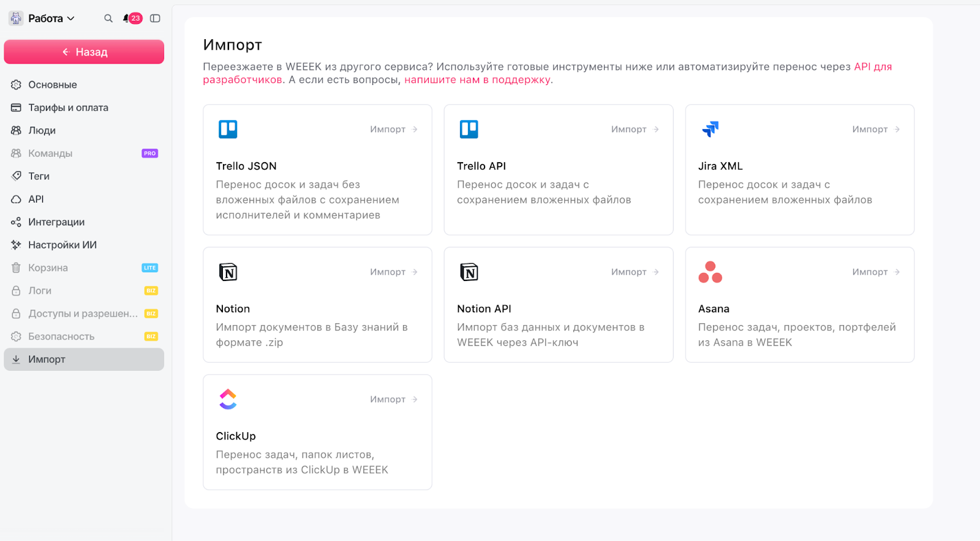The height and width of the screenshot is (541, 980).
Task: Click the Jira XML logo icon
Action: 710,129
